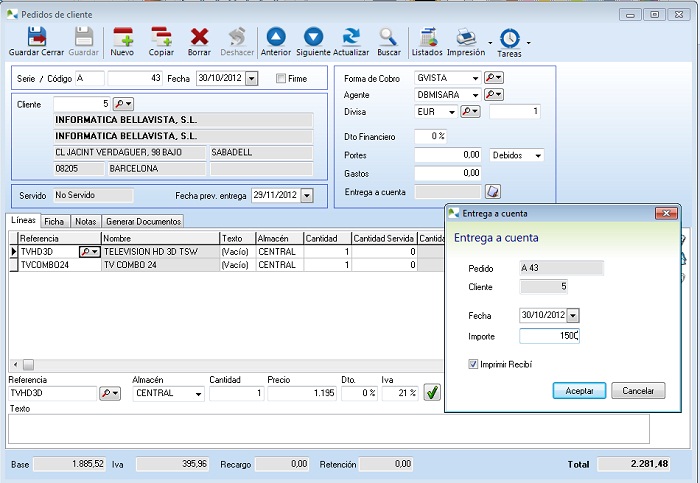Go to next order with Siguiente

click(x=313, y=38)
